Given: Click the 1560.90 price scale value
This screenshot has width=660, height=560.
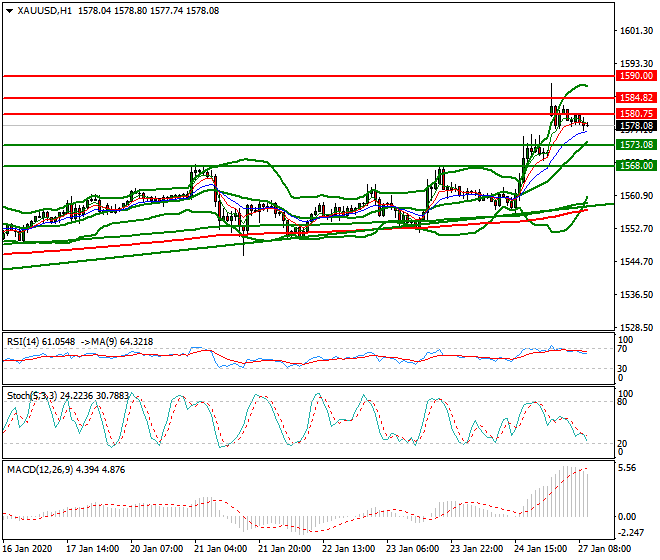Looking at the screenshot, I should pyautogui.click(x=636, y=196).
